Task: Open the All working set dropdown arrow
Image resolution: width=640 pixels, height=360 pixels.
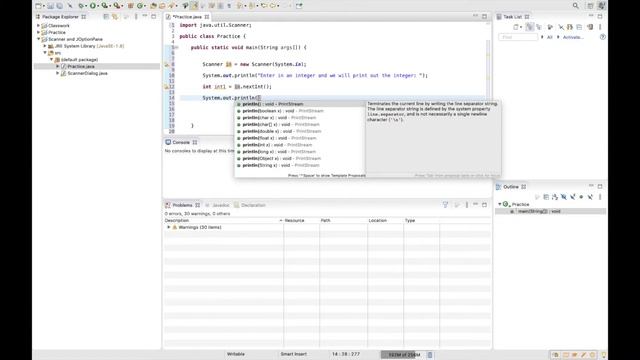Action: (x=542, y=37)
